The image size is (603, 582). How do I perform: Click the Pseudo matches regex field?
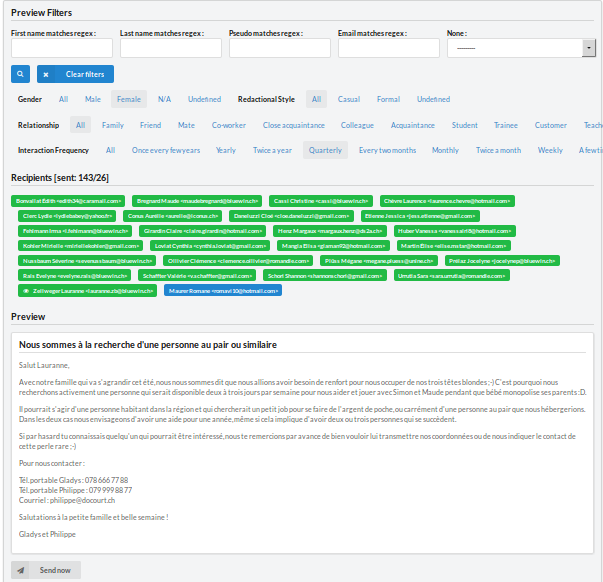point(279,48)
